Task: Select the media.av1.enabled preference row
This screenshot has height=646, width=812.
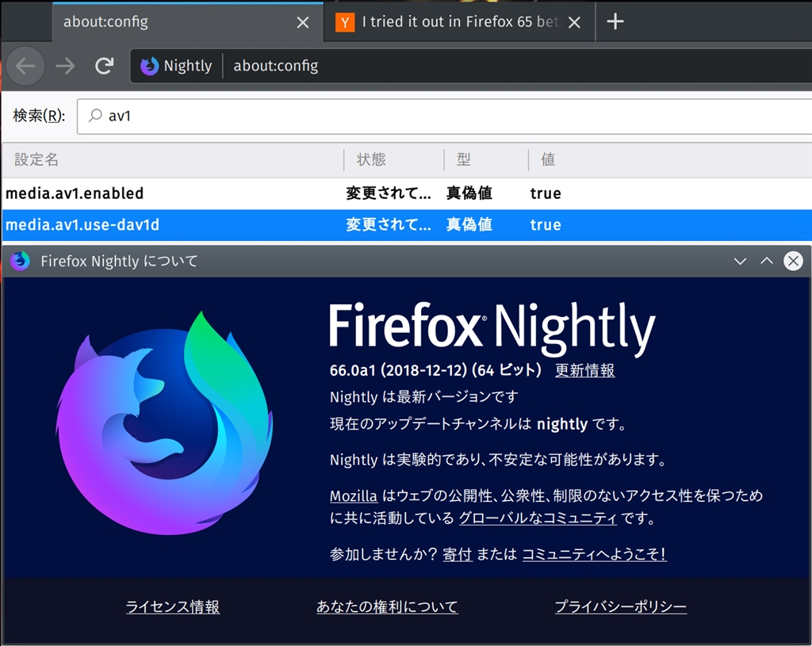Action: pyautogui.click(x=407, y=193)
